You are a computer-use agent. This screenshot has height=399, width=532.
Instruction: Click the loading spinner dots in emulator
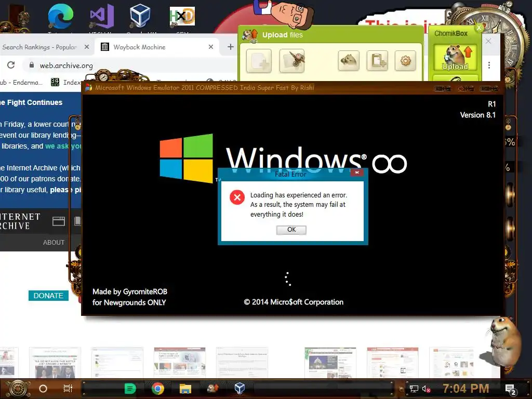click(288, 279)
